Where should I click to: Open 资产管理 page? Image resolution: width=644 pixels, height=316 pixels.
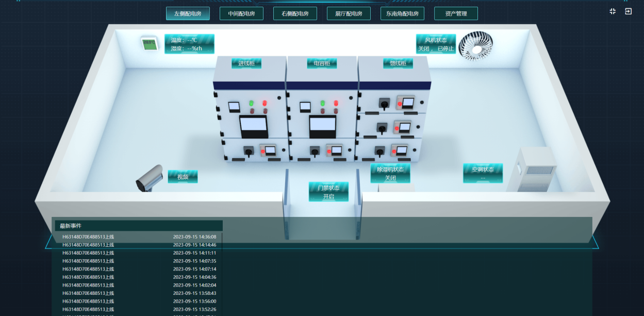coord(456,13)
